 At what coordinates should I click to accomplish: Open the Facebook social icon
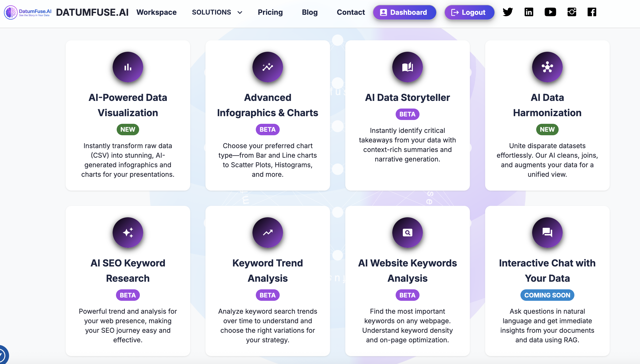(x=592, y=12)
